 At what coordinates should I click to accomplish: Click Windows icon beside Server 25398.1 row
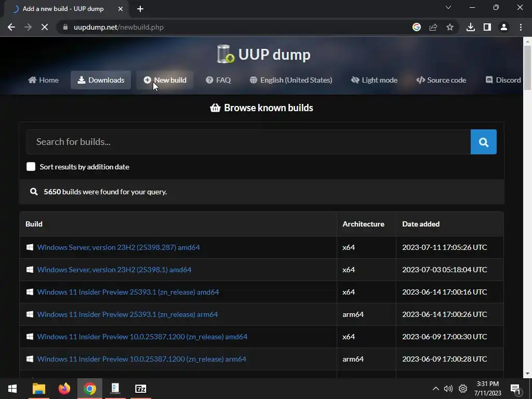(x=30, y=270)
